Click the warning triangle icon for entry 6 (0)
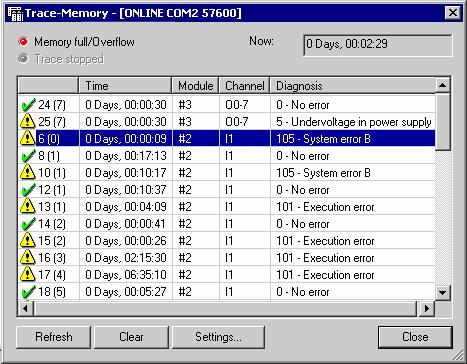Screen dimensions: 467x364 click(x=28, y=138)
